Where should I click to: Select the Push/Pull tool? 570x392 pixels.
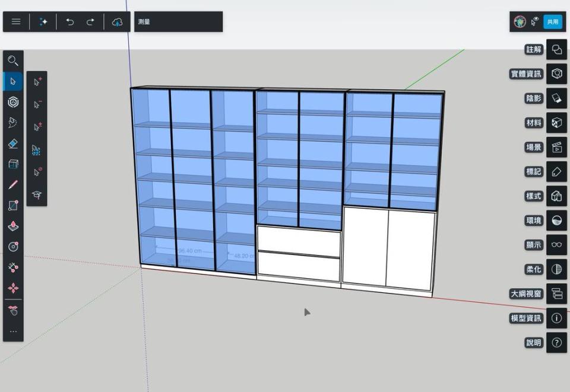tap(13, 226)
